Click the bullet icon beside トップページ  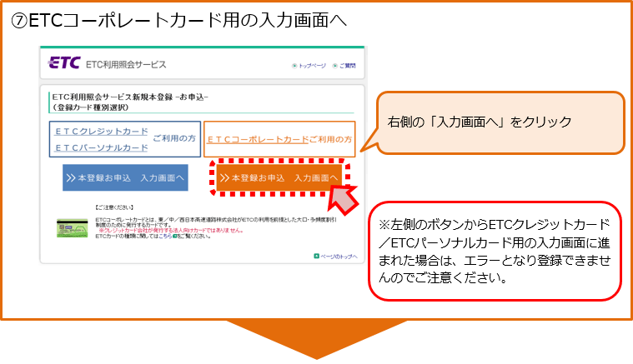point(294,65)
